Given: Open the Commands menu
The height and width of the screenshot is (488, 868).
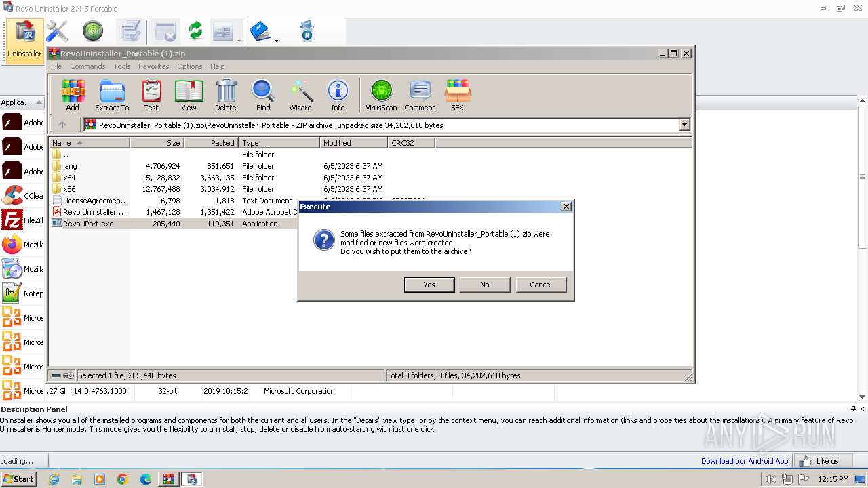Looking at the screenshot, I should (87, 66).
